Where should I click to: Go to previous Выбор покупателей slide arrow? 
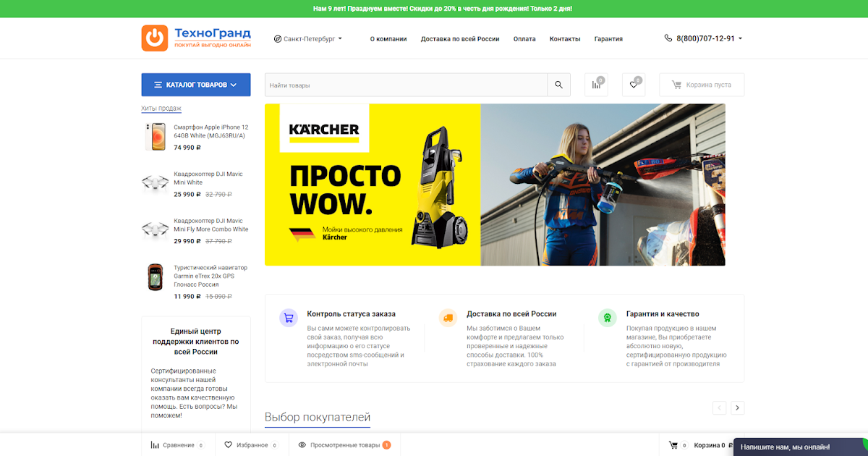click(719, 408)
